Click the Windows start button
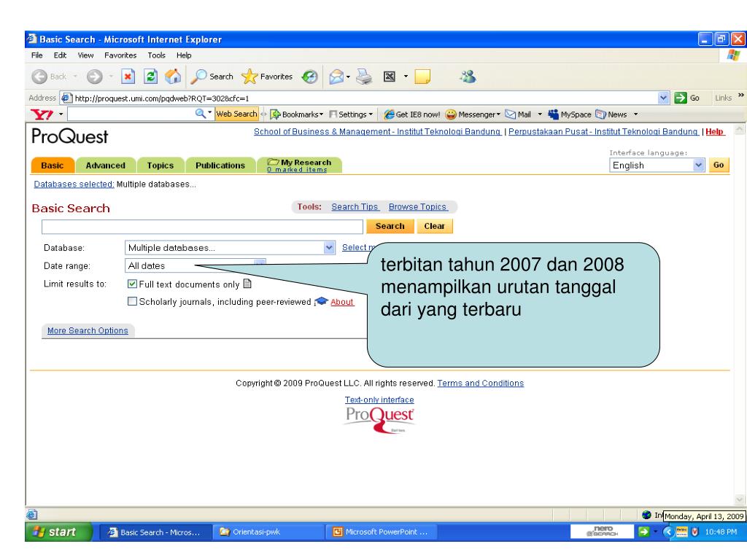 pos(58,532)
